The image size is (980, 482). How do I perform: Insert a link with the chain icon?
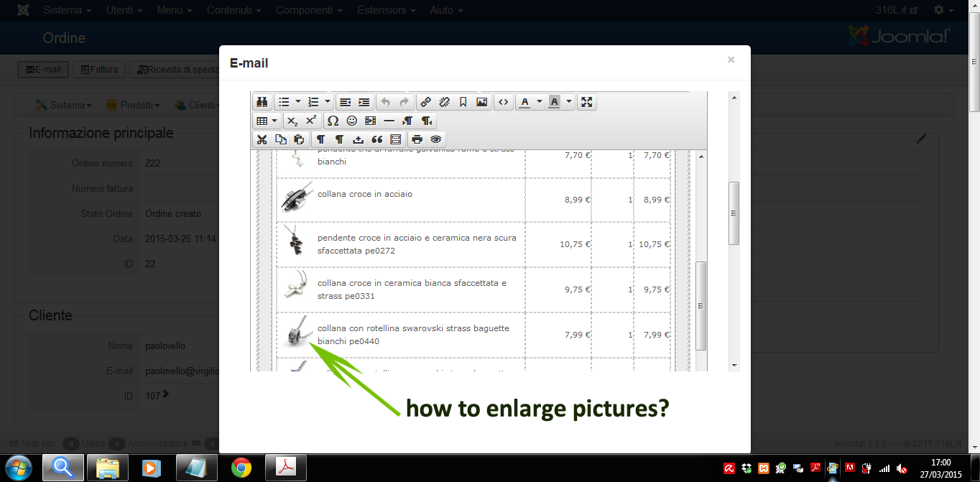pos(425,102)
